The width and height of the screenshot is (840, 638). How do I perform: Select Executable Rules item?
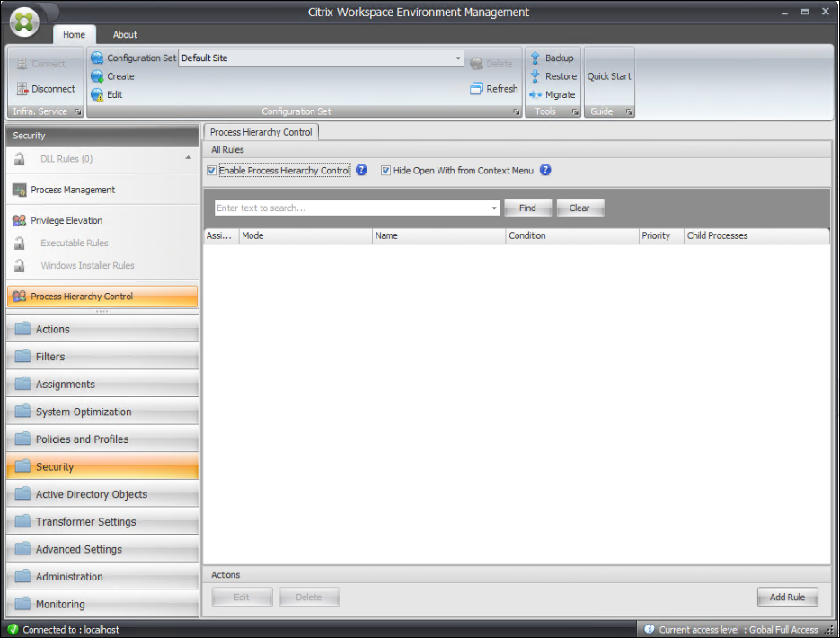click(x=75, y=243)
